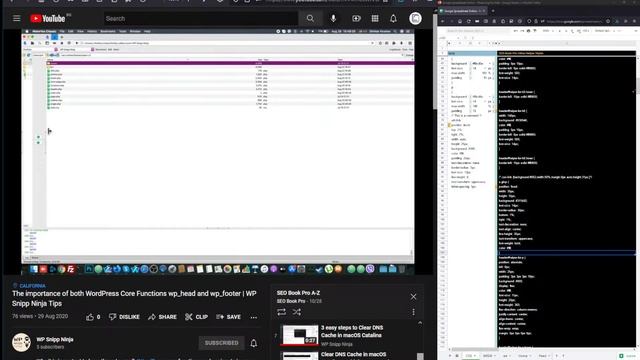Open a new tab in the spreadsheet browser window
This screenshot has width=640, height=360.
pos(493,11)
